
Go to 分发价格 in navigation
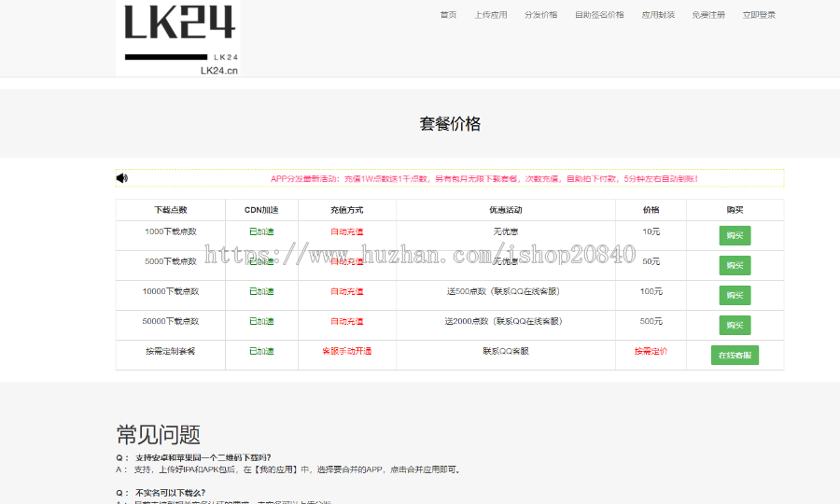pos(541,15)
